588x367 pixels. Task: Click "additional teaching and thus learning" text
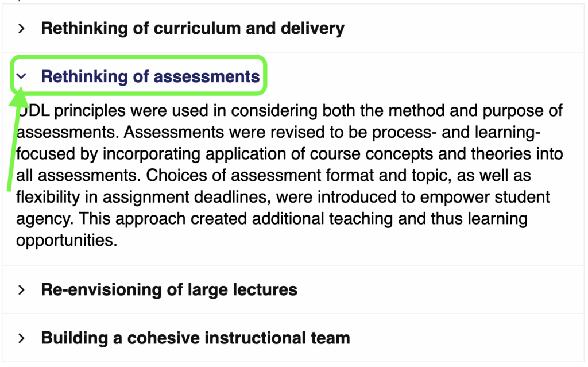[x=390, y=219]
